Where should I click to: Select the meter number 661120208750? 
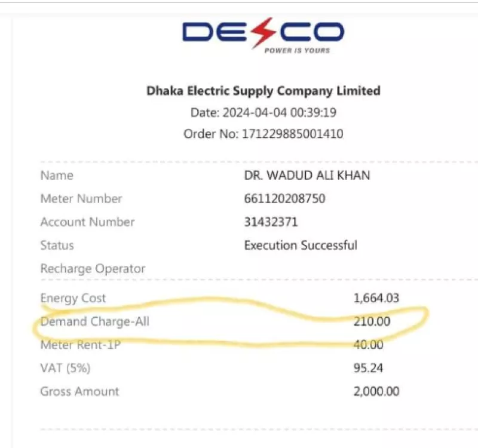(x=284, y=199)
